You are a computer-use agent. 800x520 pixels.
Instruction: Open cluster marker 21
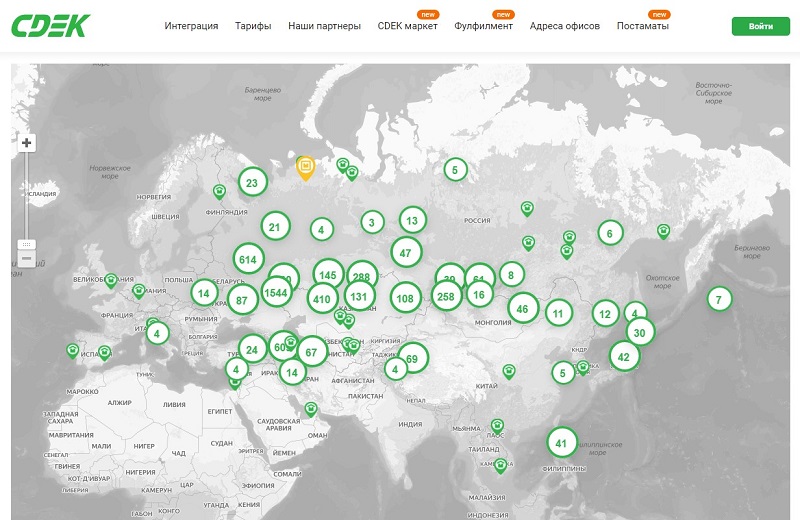tap(275, 227)
